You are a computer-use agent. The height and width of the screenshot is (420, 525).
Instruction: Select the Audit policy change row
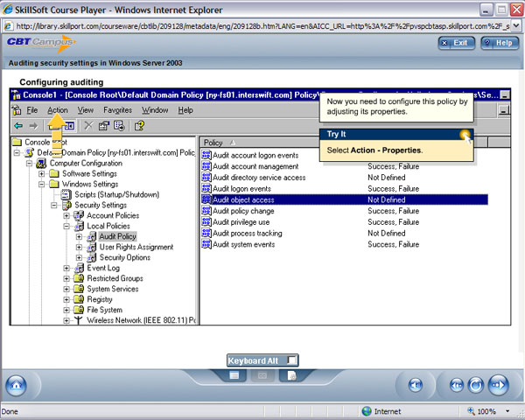(x=243, y=211)
